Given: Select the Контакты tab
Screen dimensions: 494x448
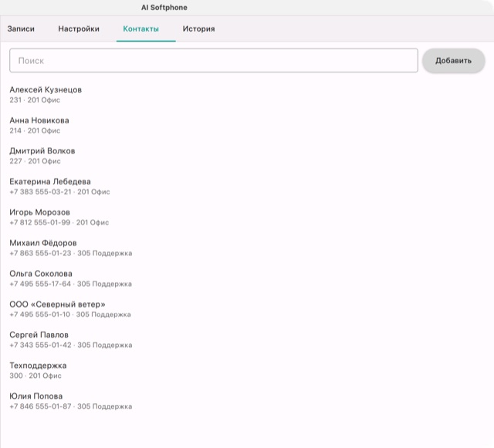Looking at the screenshot, I should pos(140,29).
